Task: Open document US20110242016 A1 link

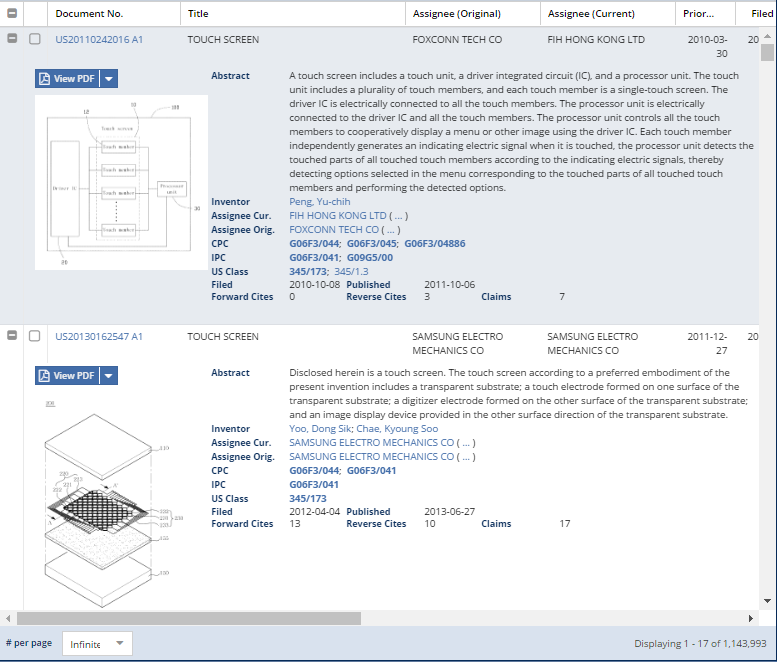Action: click(99, 40)
